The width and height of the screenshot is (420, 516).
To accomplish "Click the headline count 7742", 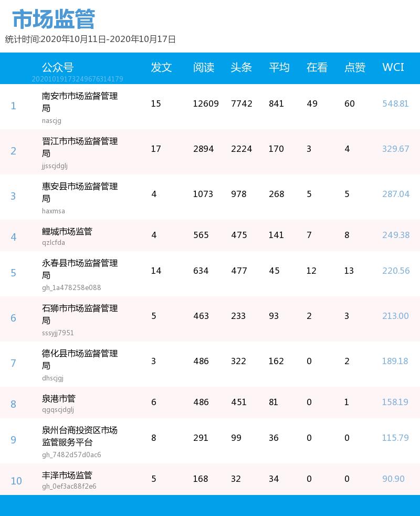I will 241,104.
